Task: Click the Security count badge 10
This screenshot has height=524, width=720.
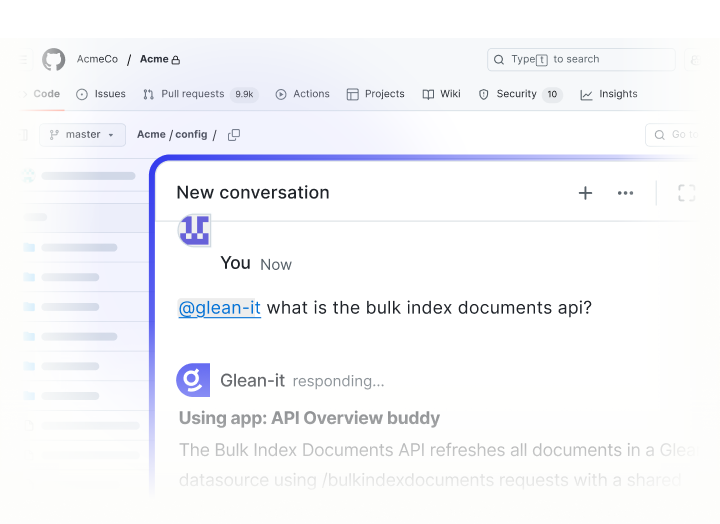Action: [552, 94]
